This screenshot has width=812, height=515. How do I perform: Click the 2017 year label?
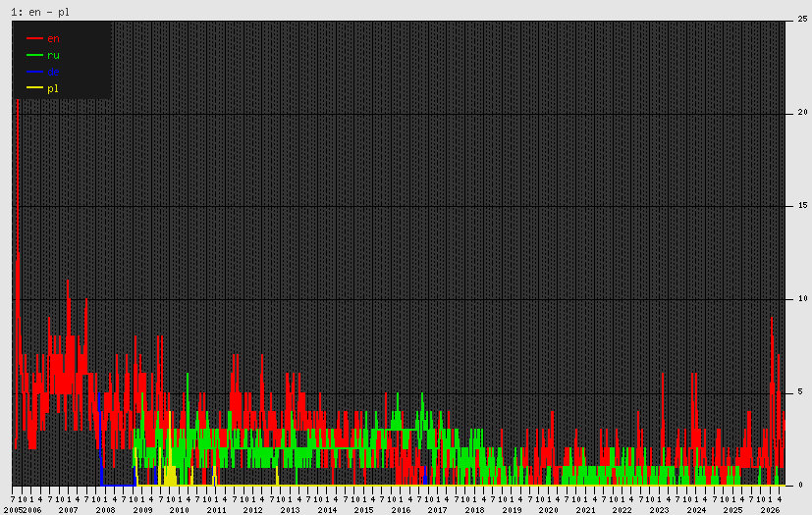438,510
